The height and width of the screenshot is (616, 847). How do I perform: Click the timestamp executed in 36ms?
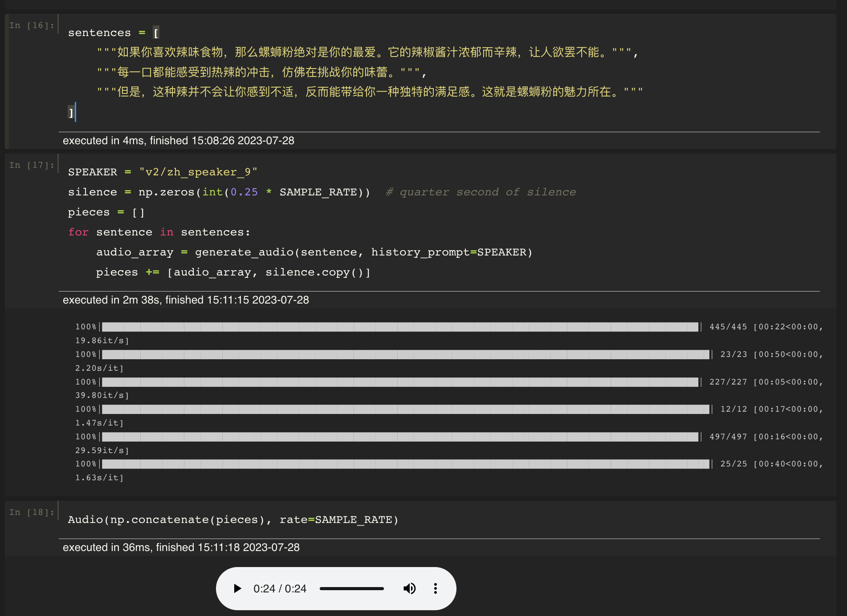point(181,547)
